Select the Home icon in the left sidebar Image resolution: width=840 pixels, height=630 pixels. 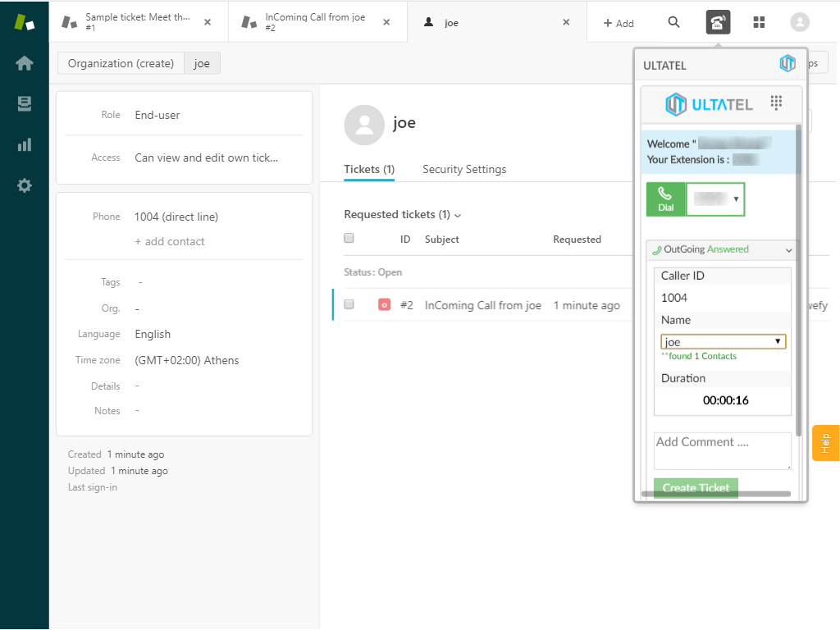pos(24,62)
